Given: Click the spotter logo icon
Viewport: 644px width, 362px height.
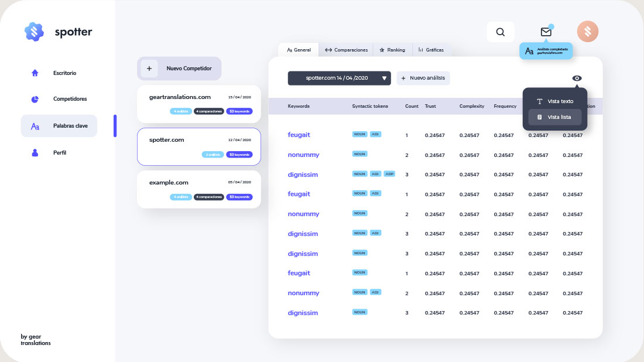Looking at the screenshot, I should pos(34,32).
